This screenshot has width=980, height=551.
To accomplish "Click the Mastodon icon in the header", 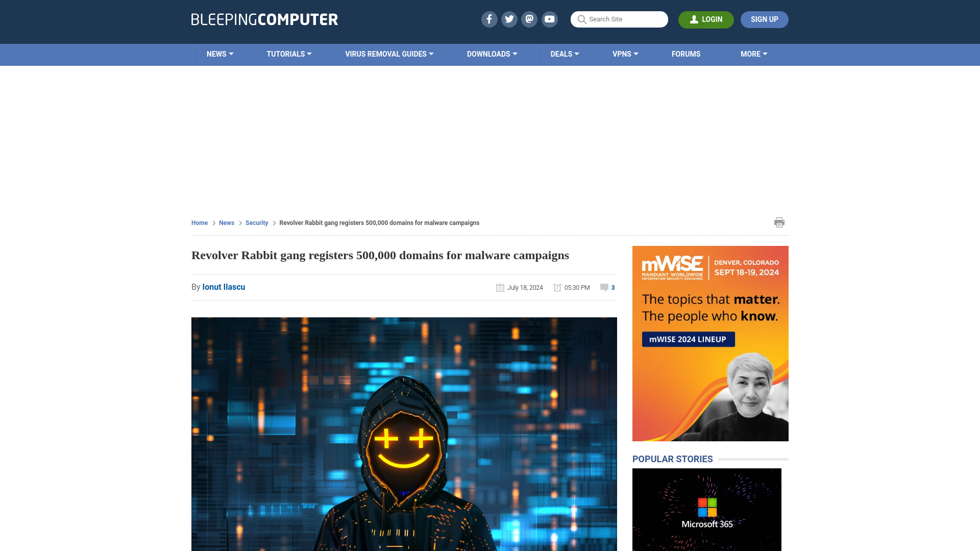I will click(530, 19).
